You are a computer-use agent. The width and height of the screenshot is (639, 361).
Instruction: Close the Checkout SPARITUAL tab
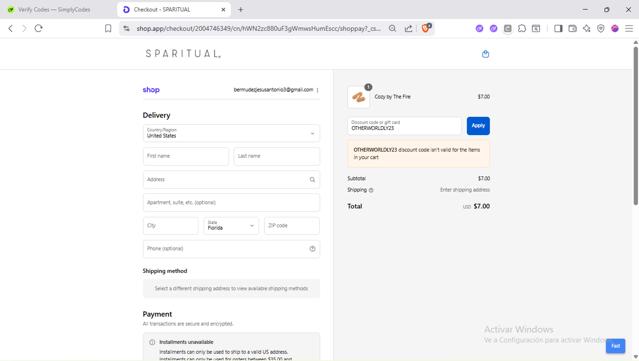click(x=223, y=9)
